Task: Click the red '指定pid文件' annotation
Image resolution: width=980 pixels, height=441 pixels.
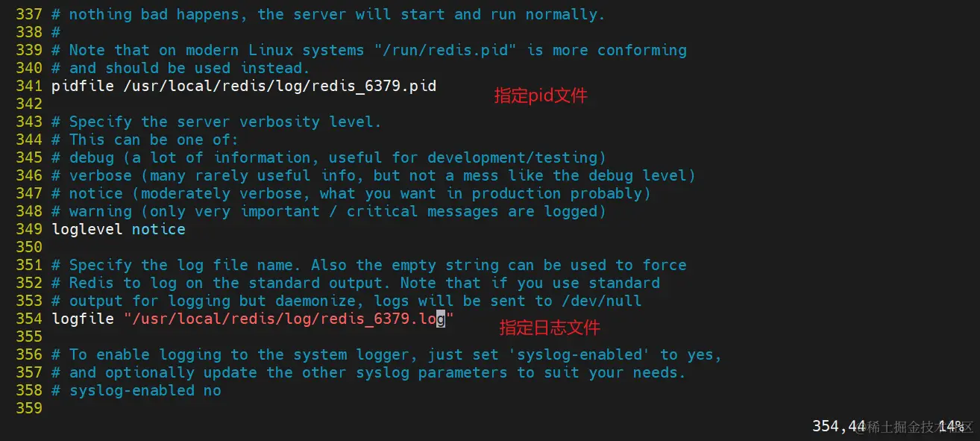Action: 541,96
